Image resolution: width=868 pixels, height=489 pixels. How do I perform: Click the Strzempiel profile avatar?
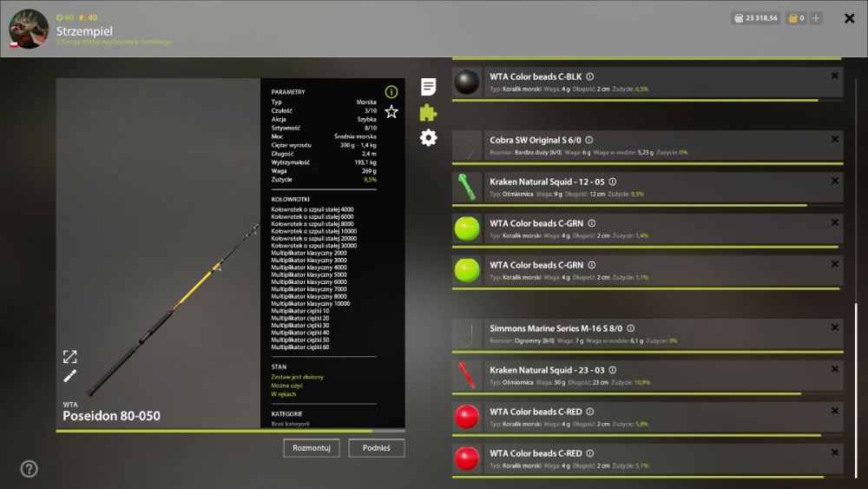pyautogui.click(x=29, y=29)
